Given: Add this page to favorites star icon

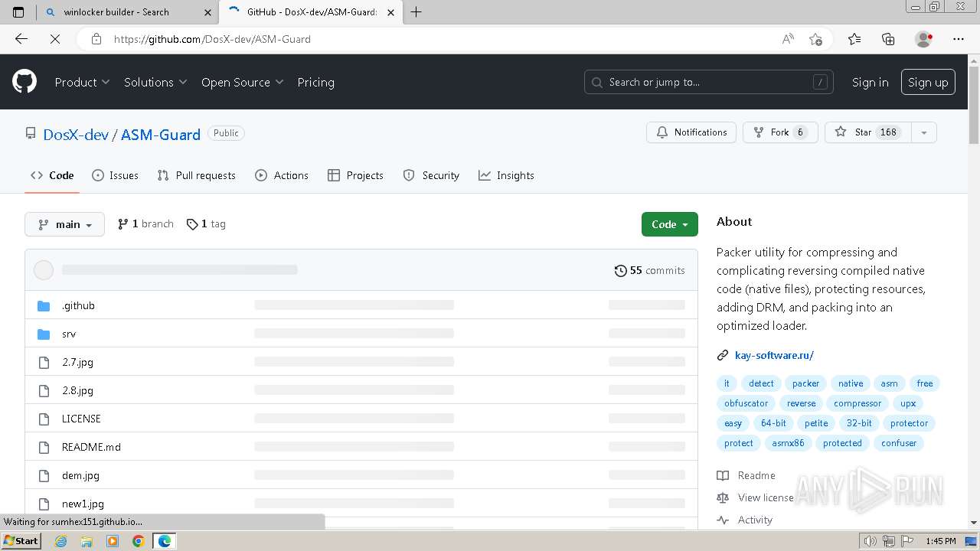Looking at the screenshot, I should click(815, 39).
